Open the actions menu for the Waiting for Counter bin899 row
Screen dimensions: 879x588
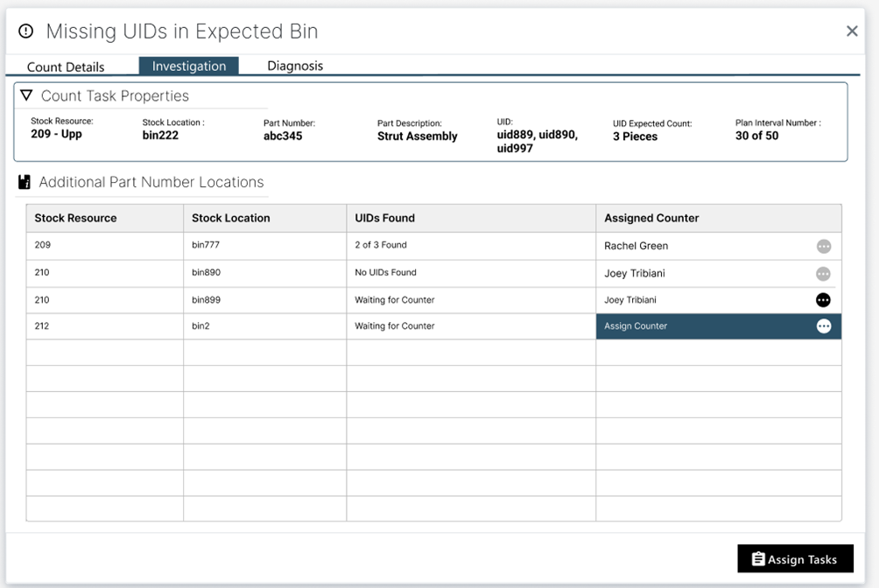(x=824, y=300)
